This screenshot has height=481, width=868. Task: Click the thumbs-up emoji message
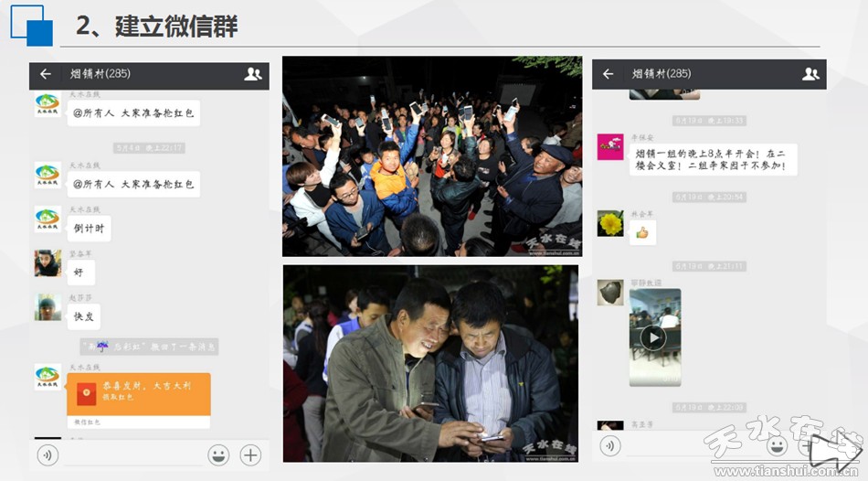pyautogui.click(x=642, y=232)
